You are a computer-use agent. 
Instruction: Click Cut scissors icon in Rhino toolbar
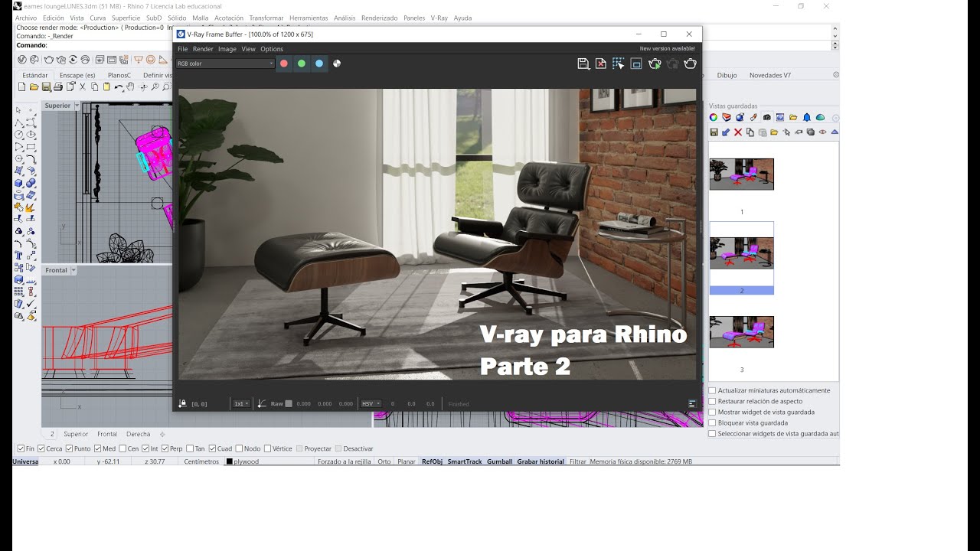click(83, 87)
